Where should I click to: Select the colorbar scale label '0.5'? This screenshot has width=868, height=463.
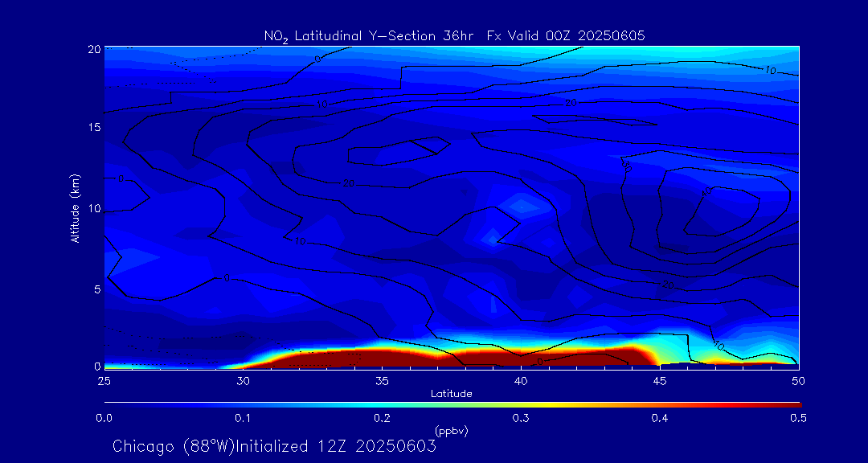pyautogui.click(x=798, y=419)
